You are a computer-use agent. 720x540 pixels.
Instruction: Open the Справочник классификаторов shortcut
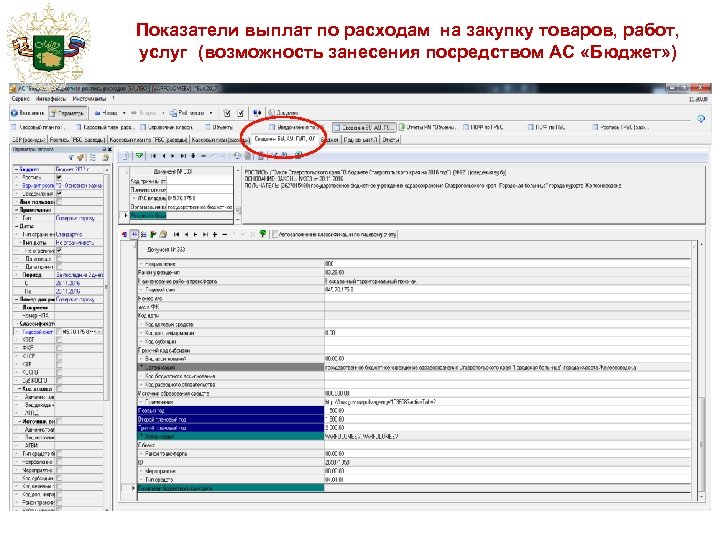pyautogui.click(x=167, y=127)
